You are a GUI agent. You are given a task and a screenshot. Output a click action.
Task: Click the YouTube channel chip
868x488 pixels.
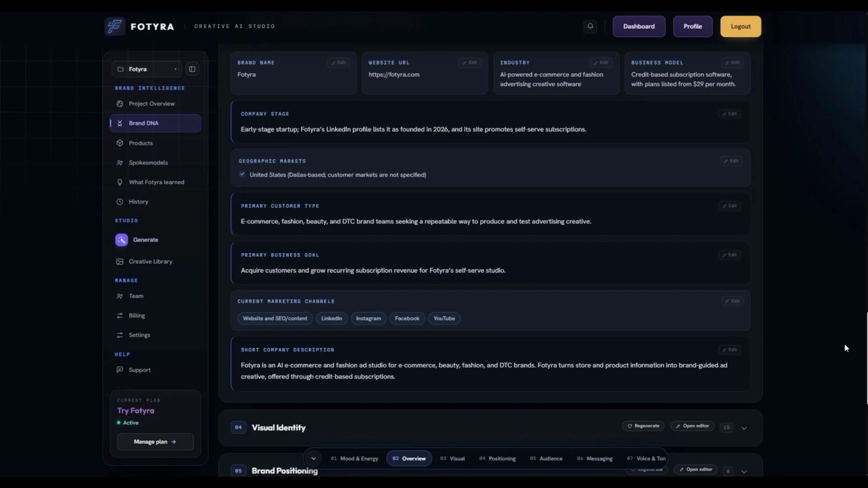pyautogui.click(x=444, y=319)
